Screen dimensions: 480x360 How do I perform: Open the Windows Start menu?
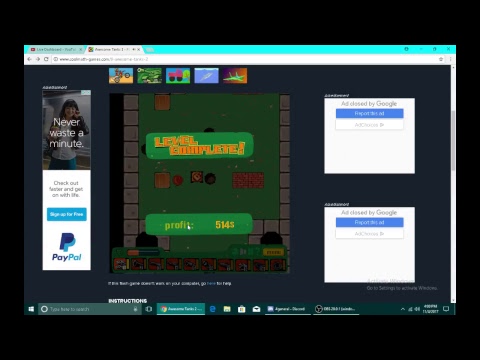(31, 309)
